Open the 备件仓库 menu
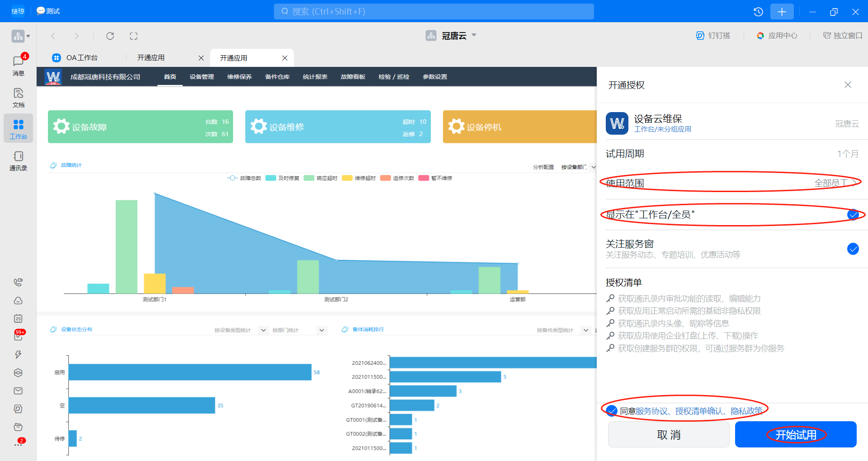The image size is (868, 461). point(277,77)
